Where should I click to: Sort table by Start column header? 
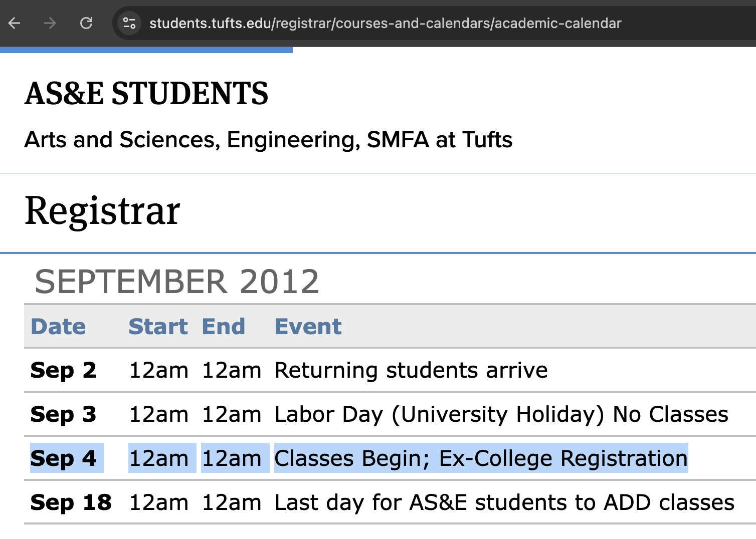pos(158,327)
